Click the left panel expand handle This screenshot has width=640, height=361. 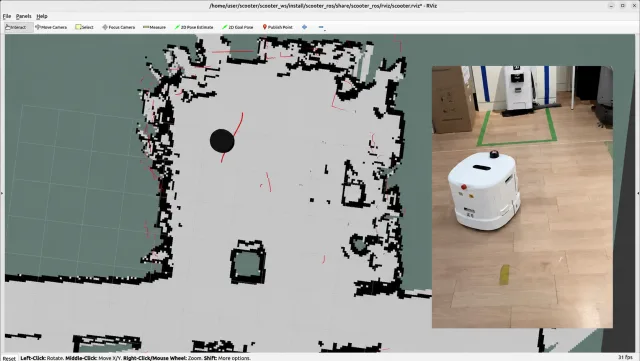pyautogui.click(x=2, y=193)
